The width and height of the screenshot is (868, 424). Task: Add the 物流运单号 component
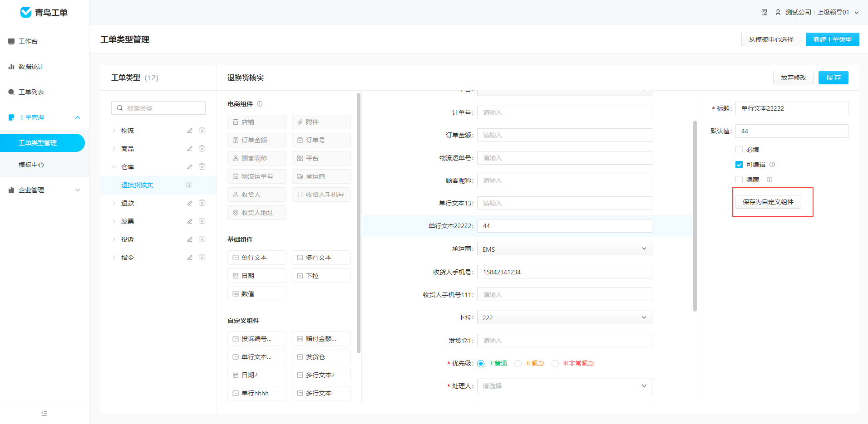tap(257, 176)
